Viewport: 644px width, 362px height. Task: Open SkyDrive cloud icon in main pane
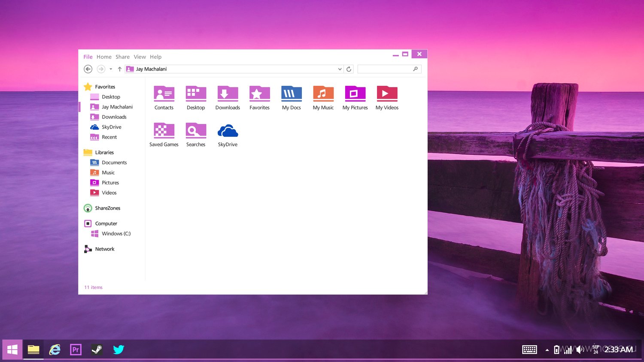[228, 130]
